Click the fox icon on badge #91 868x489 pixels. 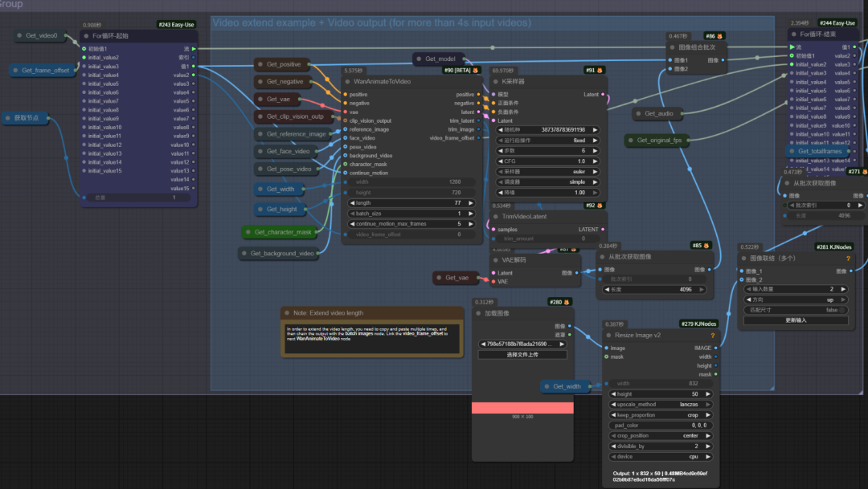600,70
